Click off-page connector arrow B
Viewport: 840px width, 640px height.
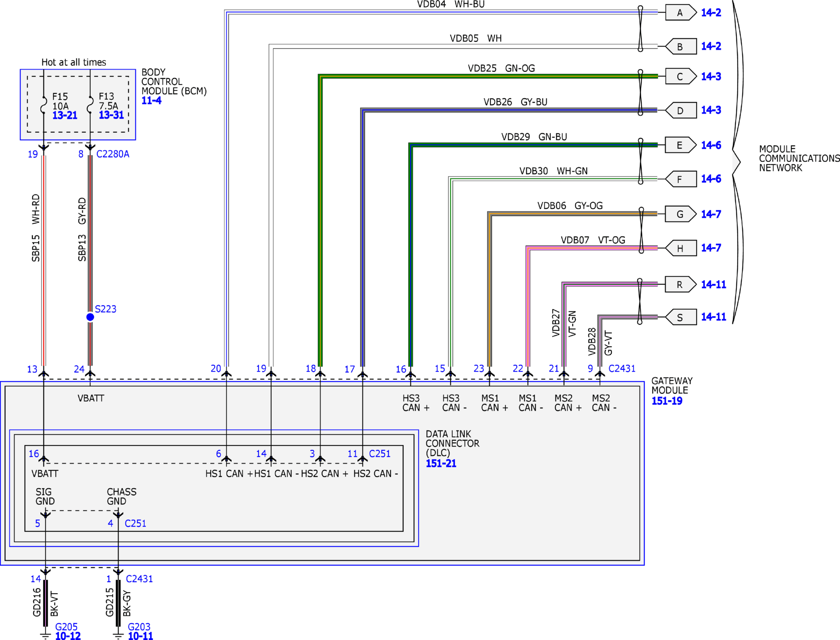click(x=680, y=47)
